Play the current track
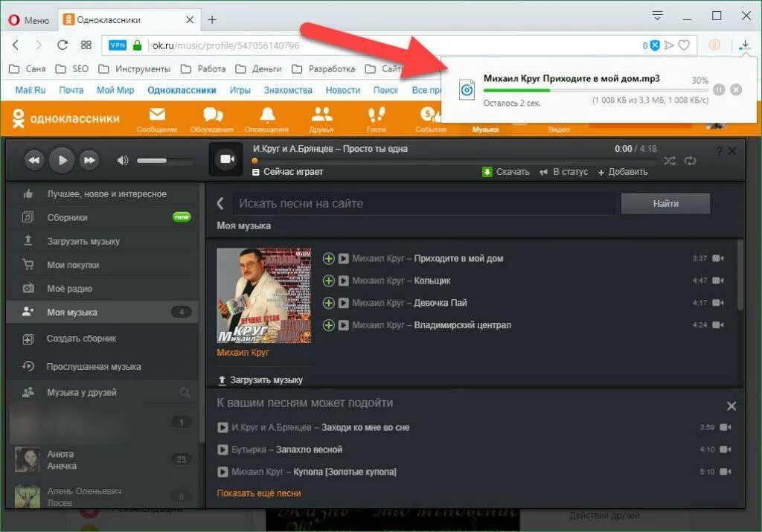Screen dimensions: 762x532 click(62, 160)
